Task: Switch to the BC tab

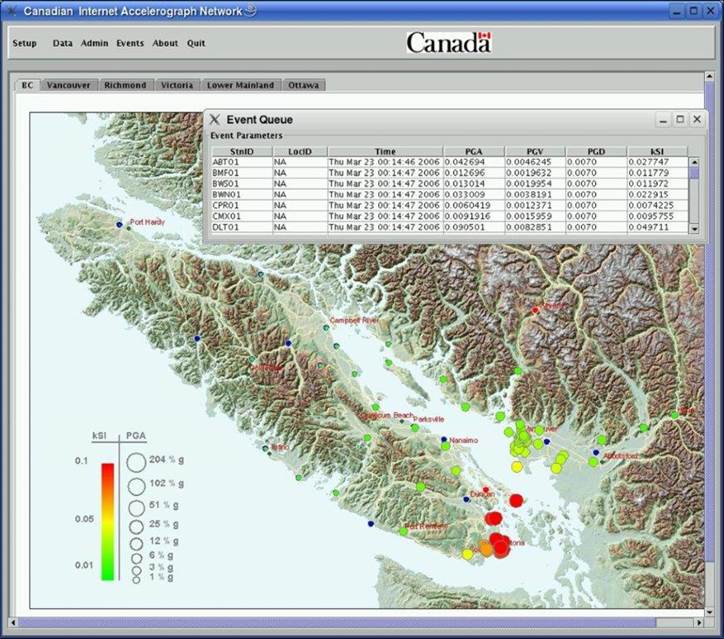Action: click(x=27, y=85)
